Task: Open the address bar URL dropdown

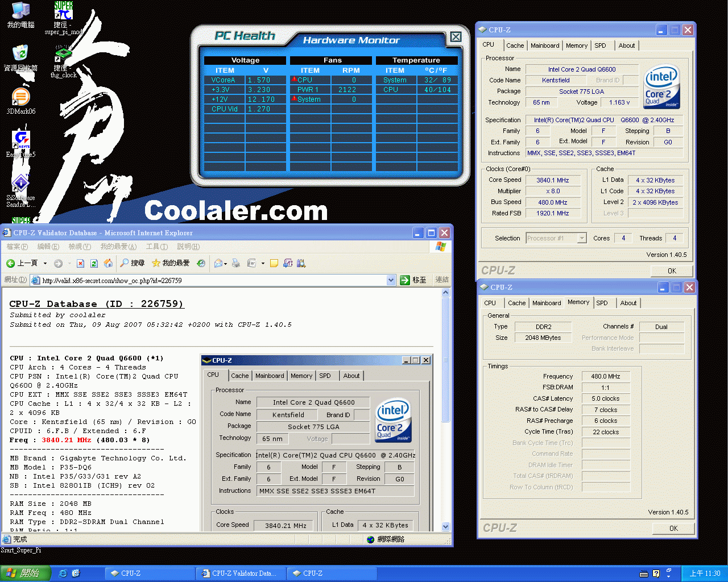Action: pos(391,280)
